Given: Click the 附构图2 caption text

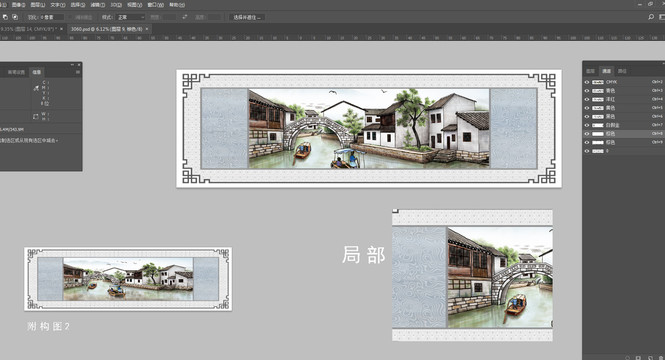Looking at the screenshot, I should pyautogui.click(x=48, y=326).
